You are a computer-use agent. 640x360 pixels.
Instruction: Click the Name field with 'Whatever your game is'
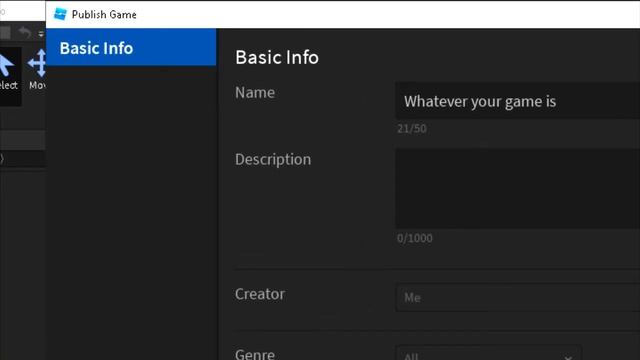(x=518, y=101)
